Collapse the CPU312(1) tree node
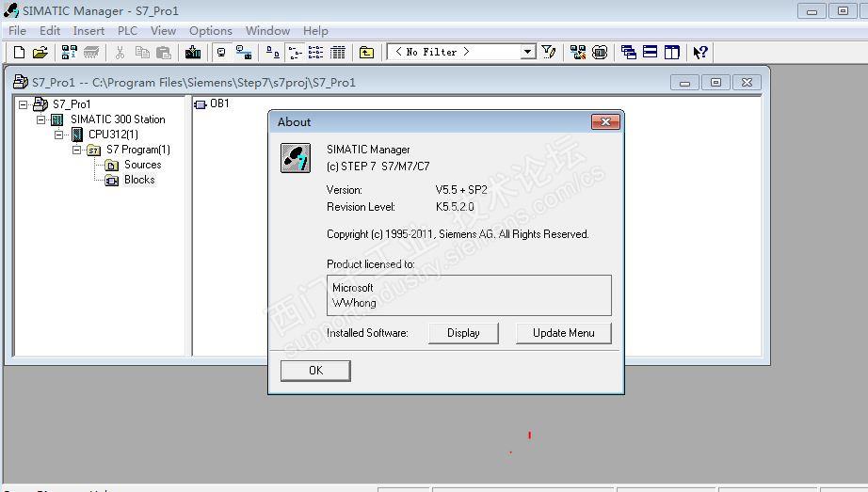 click(59, 135)
